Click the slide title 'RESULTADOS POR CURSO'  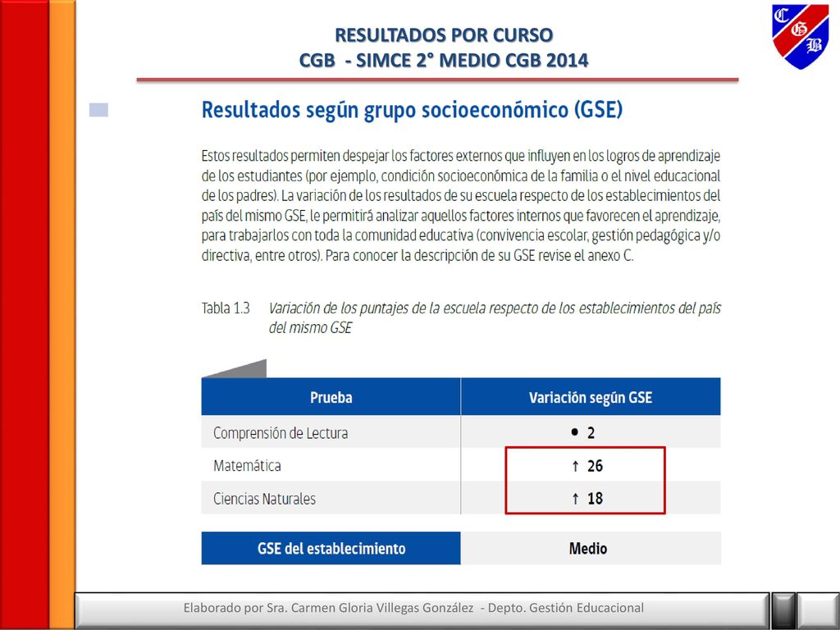pyautogui.click(x=444, y=34)
